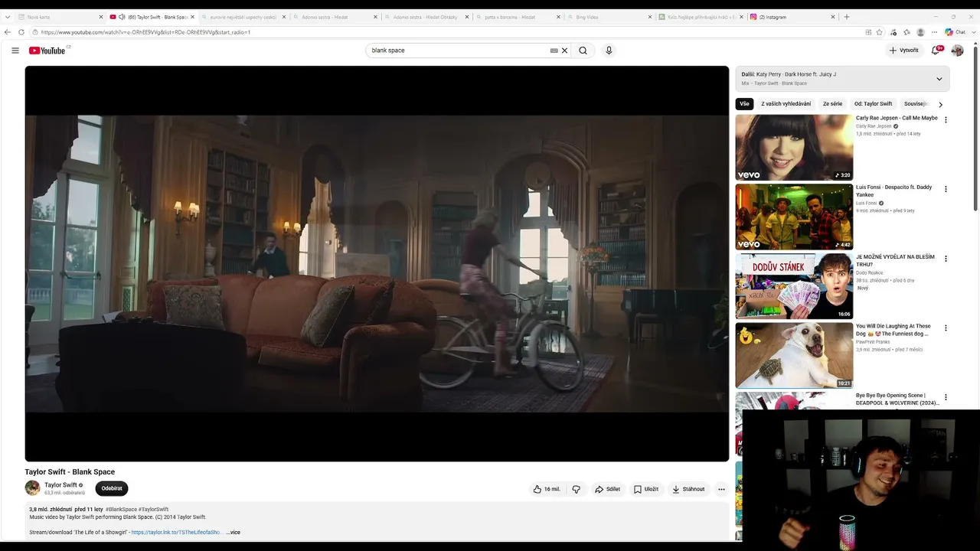
Task: Select the Od: Taylor Swift chip
Action: [x=873, y=104]
